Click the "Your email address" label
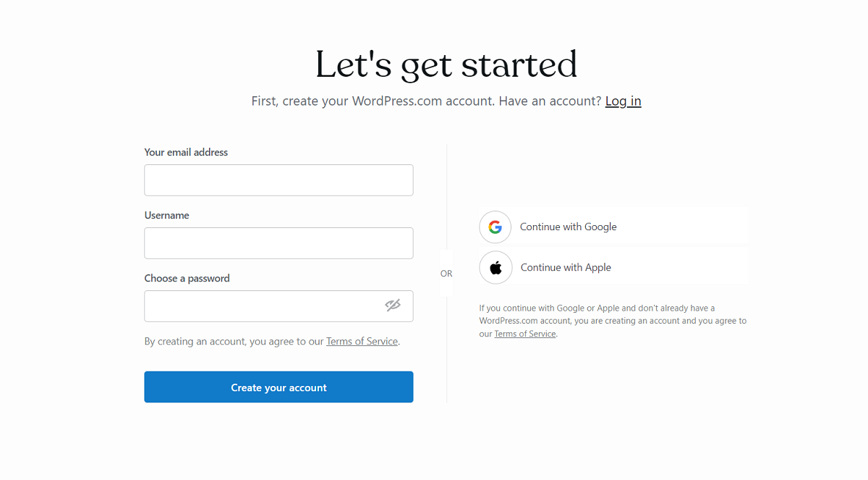The width and height of the screenshot is (868, 480). pyautogui.click(x=186, y=152)
